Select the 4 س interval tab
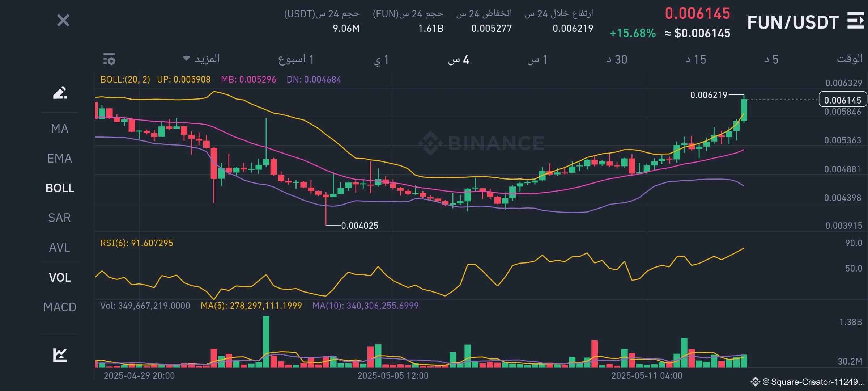 [x=459, y=60]
